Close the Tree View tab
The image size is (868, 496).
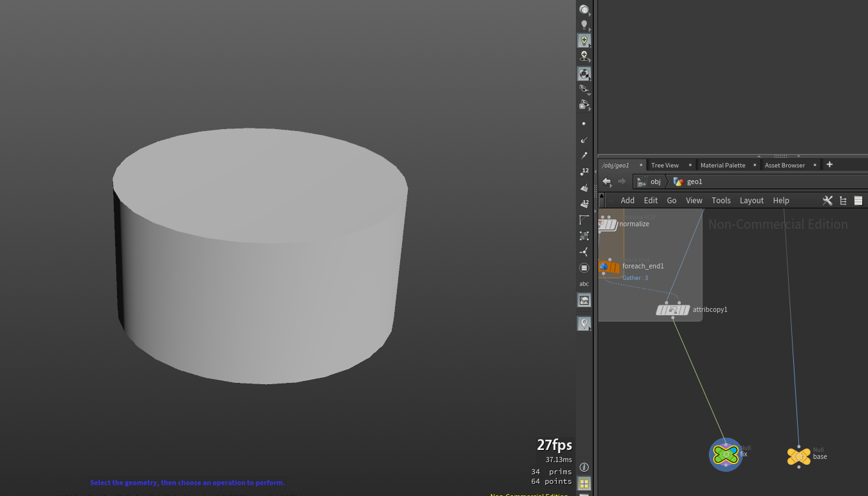[x=690, y=165]
